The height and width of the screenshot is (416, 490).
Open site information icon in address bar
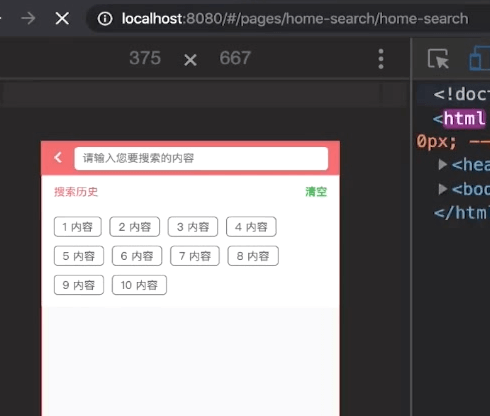105,19
